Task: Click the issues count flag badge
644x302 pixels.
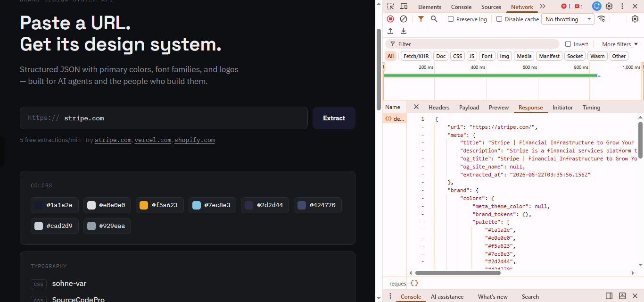Action: [x=579, y=7]
